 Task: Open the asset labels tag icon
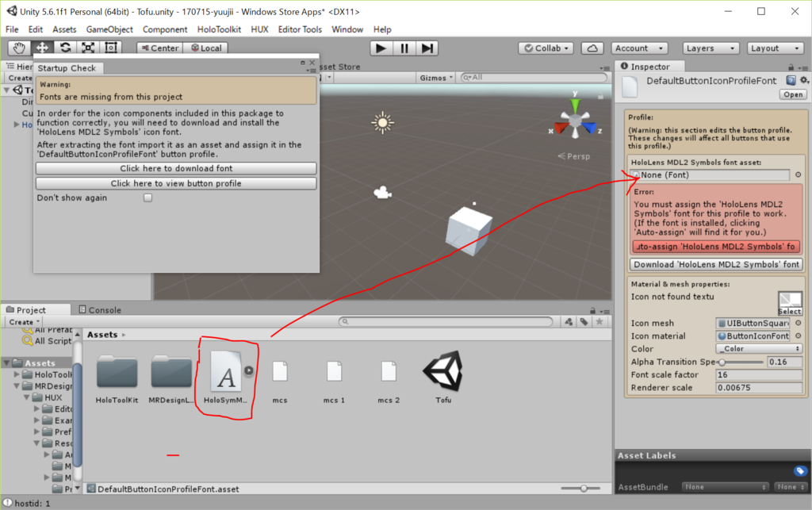coord(800,470)
